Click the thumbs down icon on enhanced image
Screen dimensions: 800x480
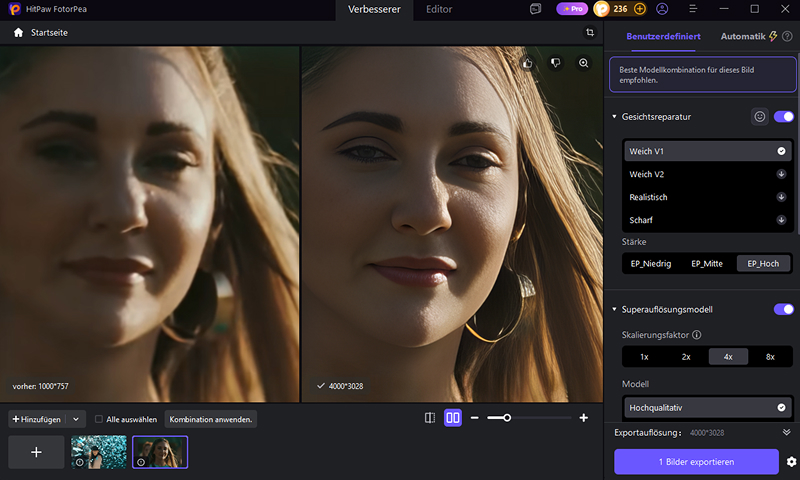tap(556, 63)
